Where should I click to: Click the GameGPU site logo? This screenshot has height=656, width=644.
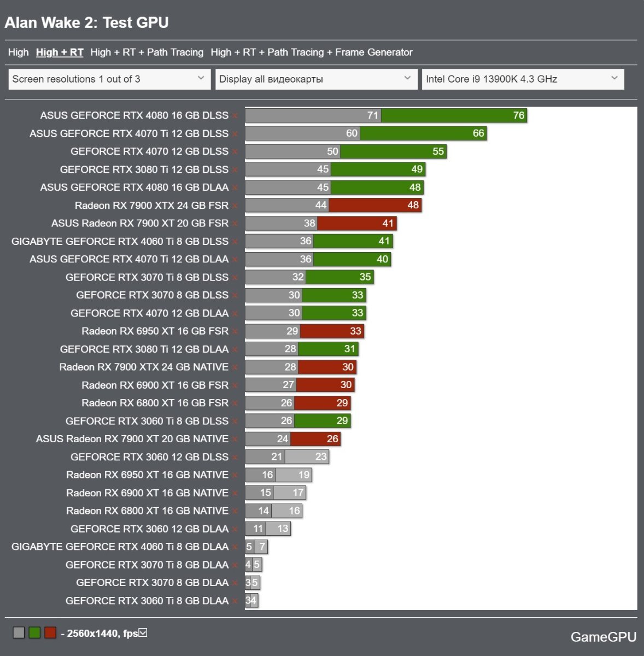(604, 637)
